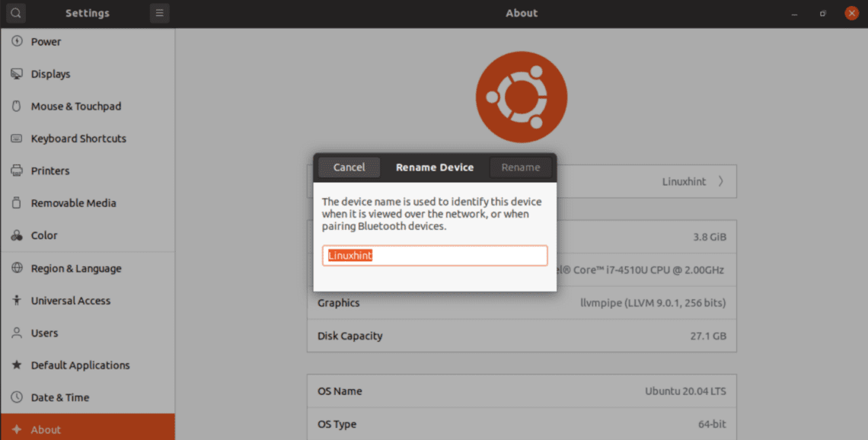Click the About title in header bar

tap(522, 13)
